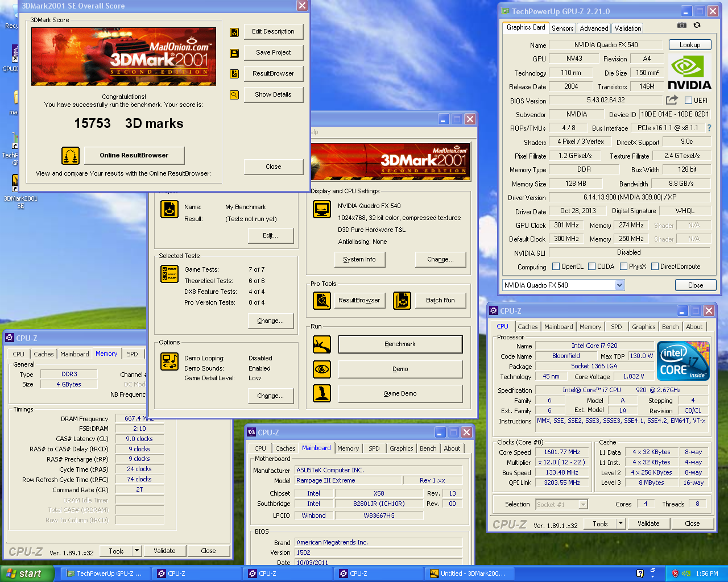Click the Benchmark button in 3DMark
Screen dimensions: 728x582
coord(400,344)
